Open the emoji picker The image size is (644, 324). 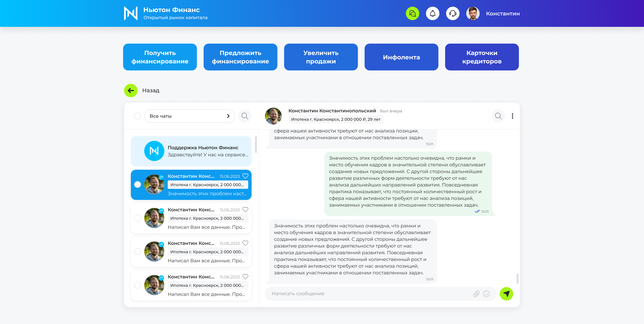(486, 294)
